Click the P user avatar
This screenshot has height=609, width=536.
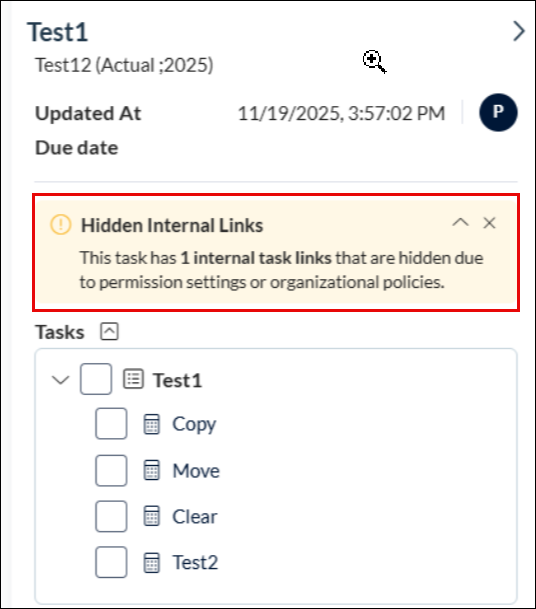click(498, 112)
